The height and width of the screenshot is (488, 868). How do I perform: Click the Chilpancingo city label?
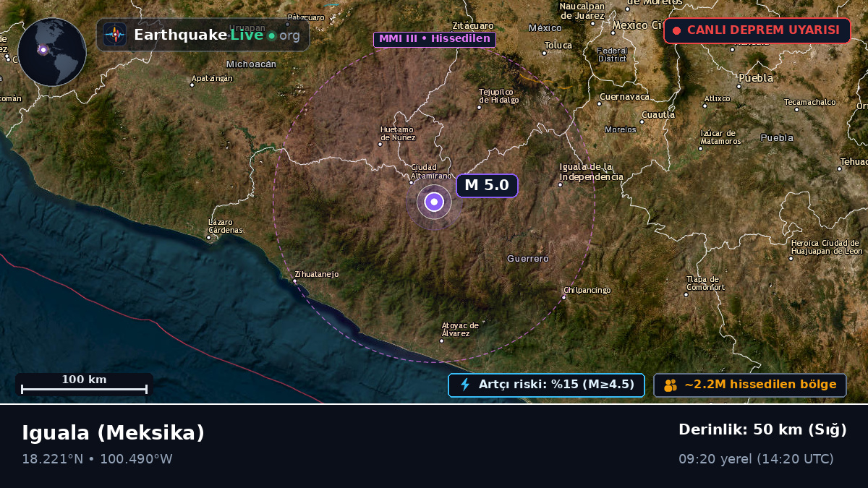tap(588, 290)
